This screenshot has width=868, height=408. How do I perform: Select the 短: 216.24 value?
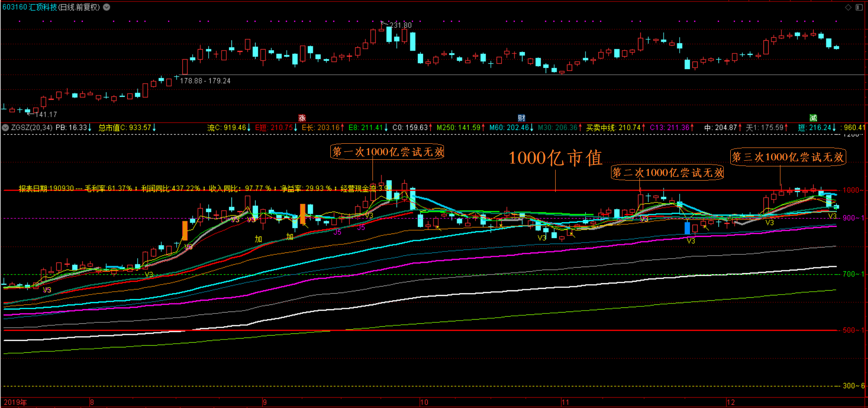[x=816, y=128]
